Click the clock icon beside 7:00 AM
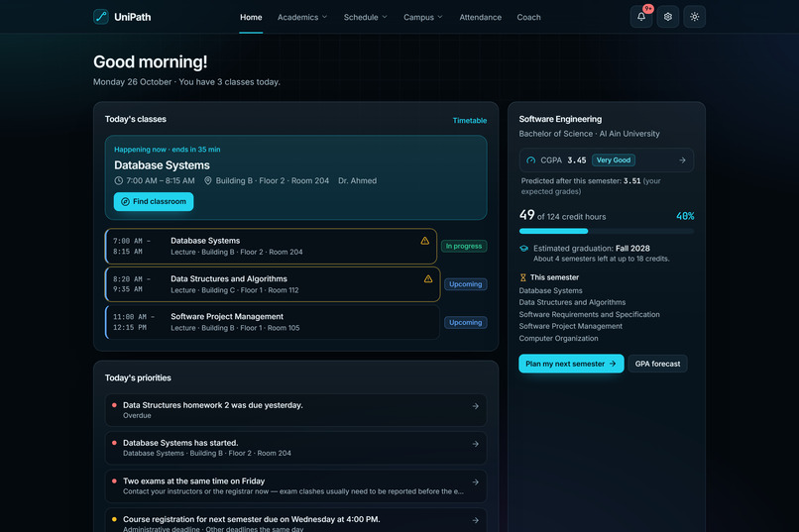This screenshot has width=799, height=532. [119, 180]
